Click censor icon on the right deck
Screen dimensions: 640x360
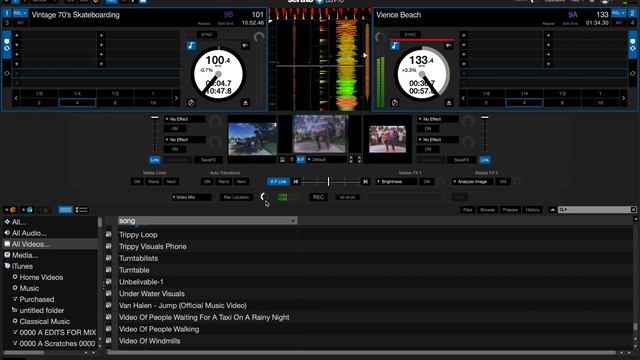[x=395, y=103]
